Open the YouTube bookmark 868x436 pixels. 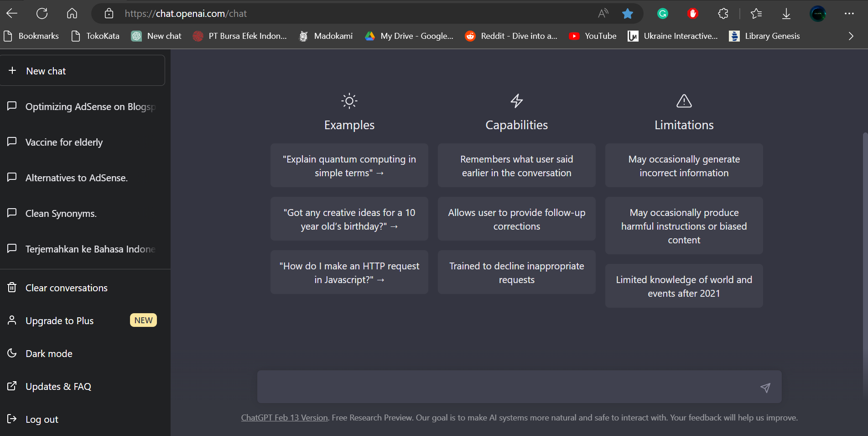pos(592,36)
